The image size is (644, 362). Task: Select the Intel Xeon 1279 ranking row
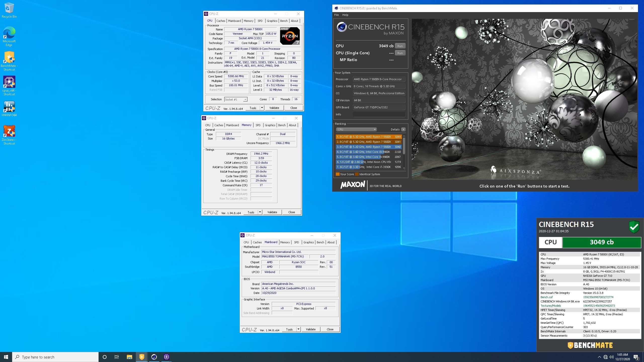click(369, 162)
